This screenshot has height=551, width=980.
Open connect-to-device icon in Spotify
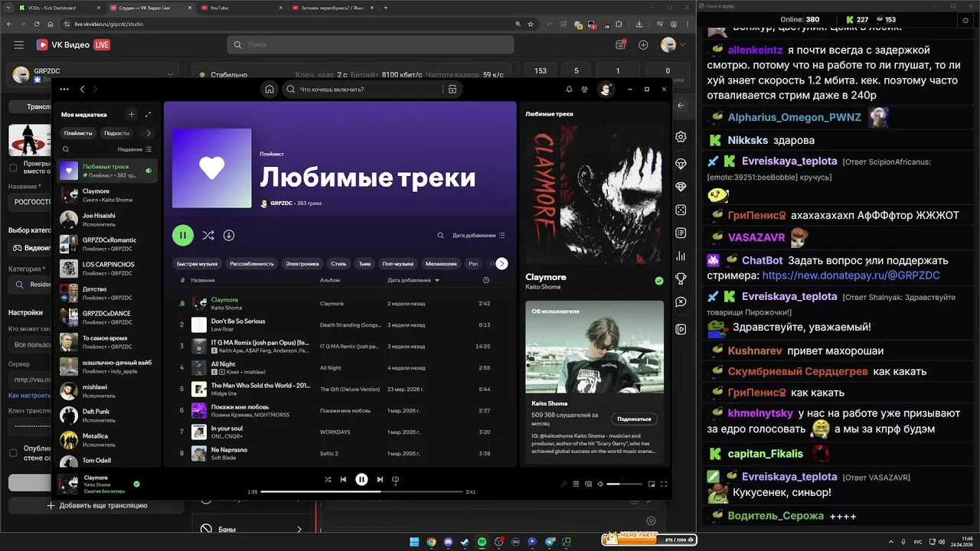589,484
